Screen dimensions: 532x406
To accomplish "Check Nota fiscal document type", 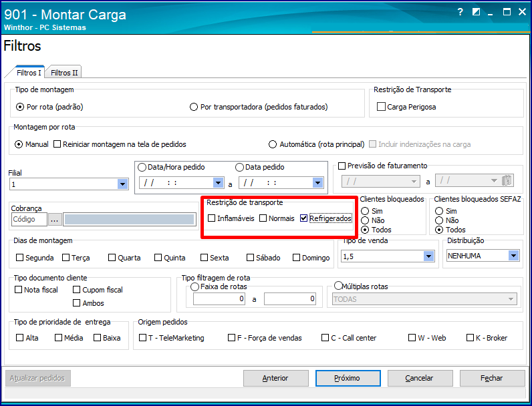I will (18, 290).
